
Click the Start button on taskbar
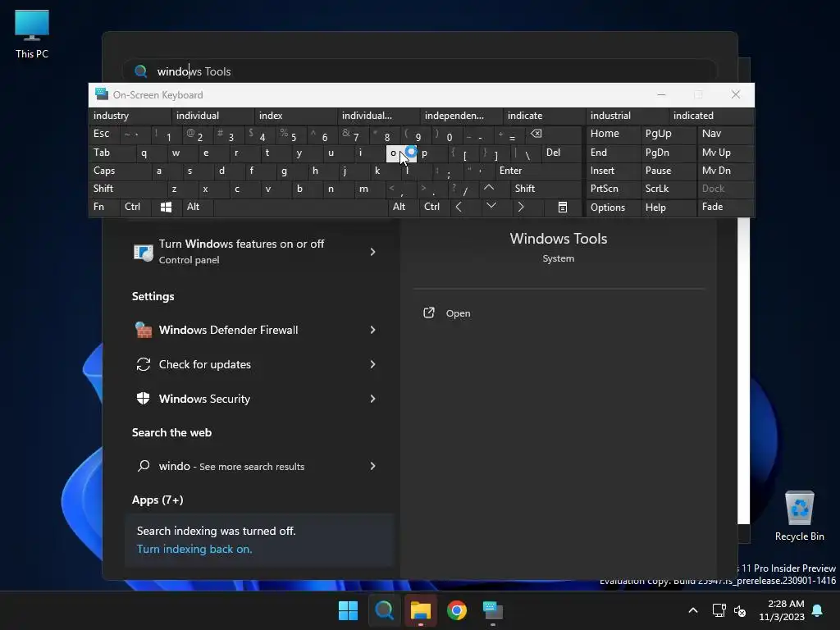click(x=348, y=610)
